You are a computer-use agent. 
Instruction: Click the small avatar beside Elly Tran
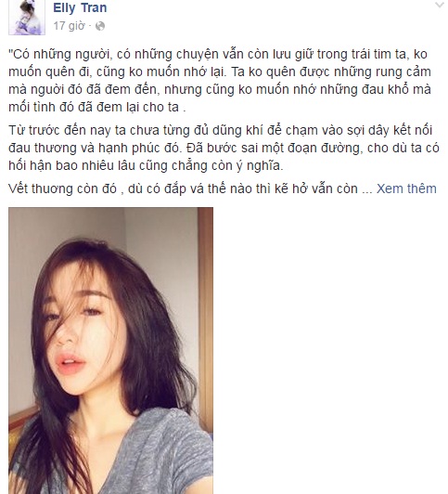(27, 18)
